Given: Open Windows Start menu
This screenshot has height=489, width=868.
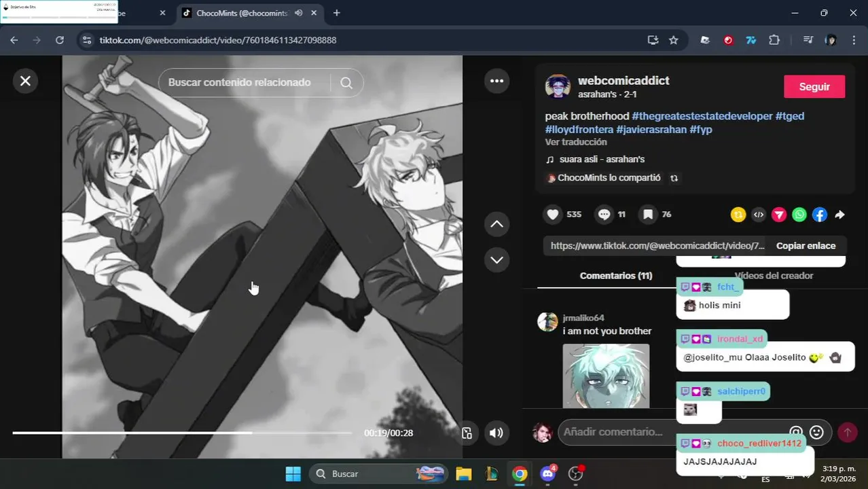Looking at the screenshot, I should [x=293, y=474].
